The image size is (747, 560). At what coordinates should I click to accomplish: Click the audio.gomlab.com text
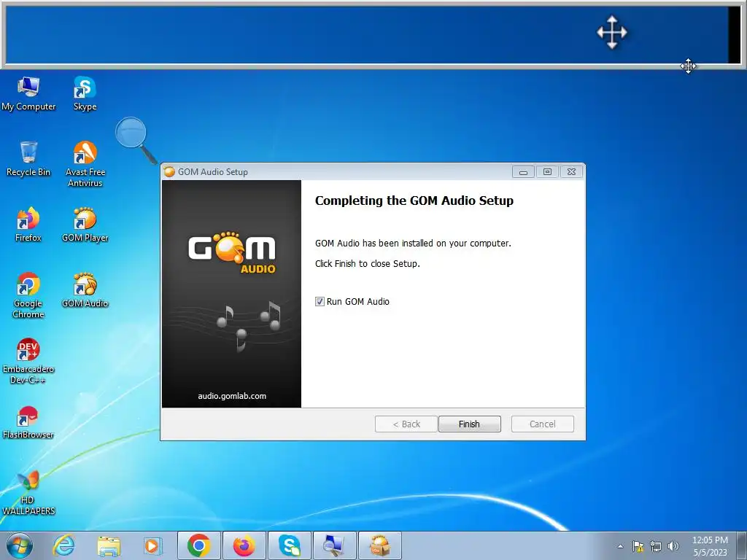click(x=232, y=396)
